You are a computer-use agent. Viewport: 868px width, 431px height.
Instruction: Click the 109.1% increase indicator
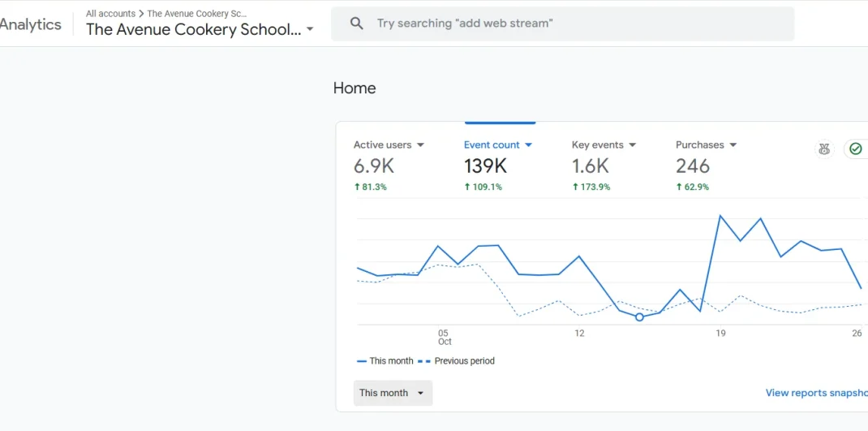click(x=483, y=187)
